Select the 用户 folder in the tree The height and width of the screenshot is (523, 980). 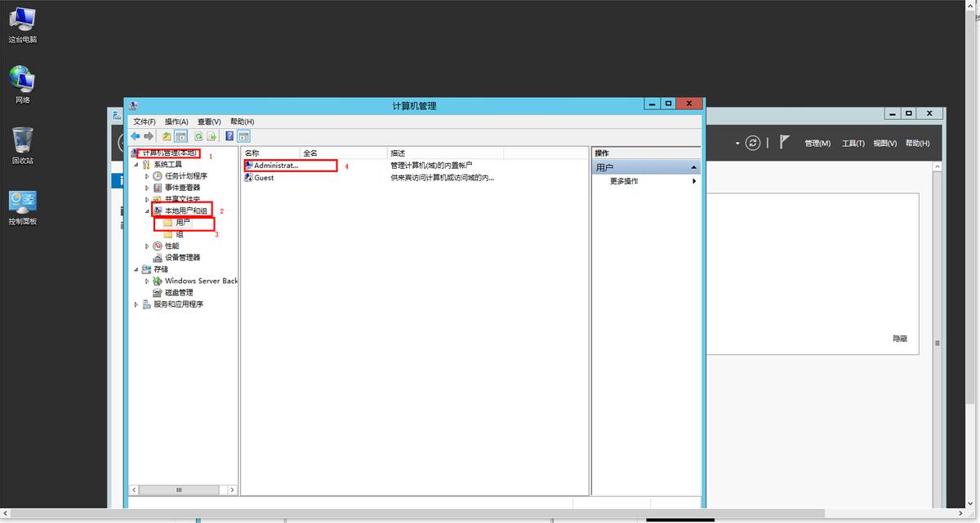[182, 223]
